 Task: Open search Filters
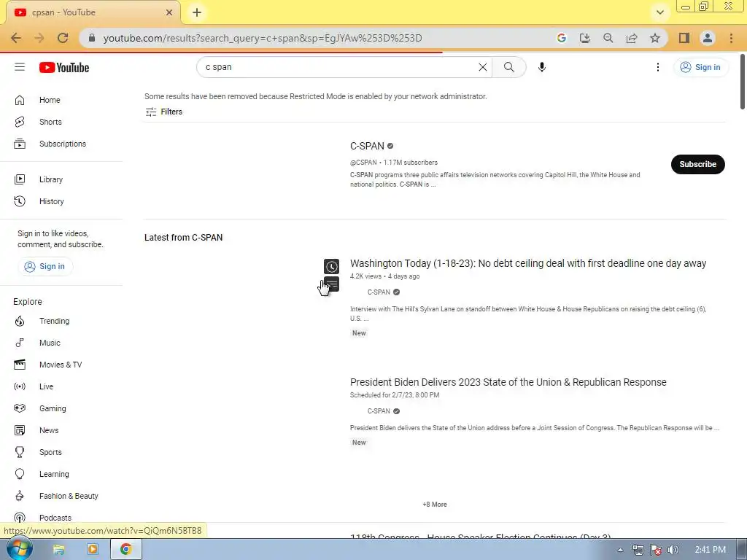pyautogui.click(x=164, y=112)
